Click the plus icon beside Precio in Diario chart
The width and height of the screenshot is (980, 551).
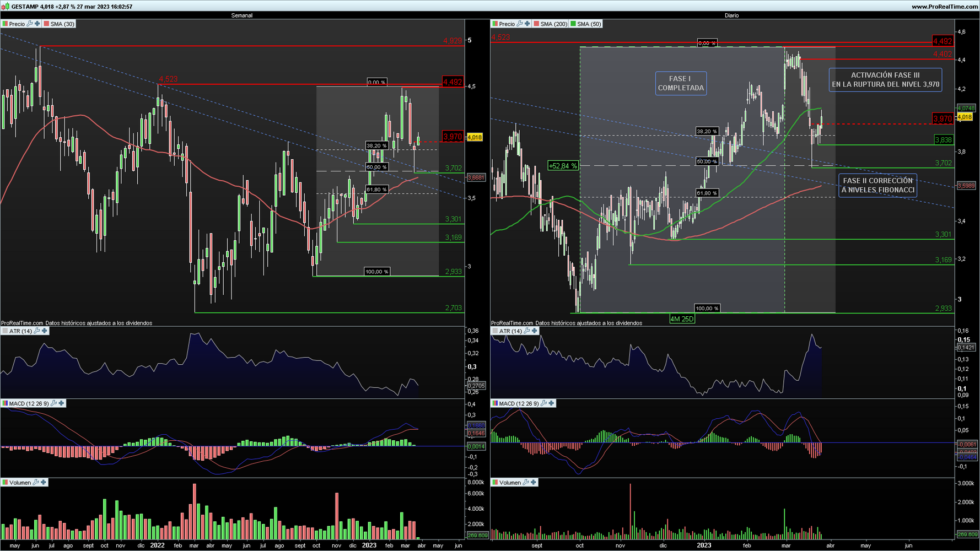527,24
